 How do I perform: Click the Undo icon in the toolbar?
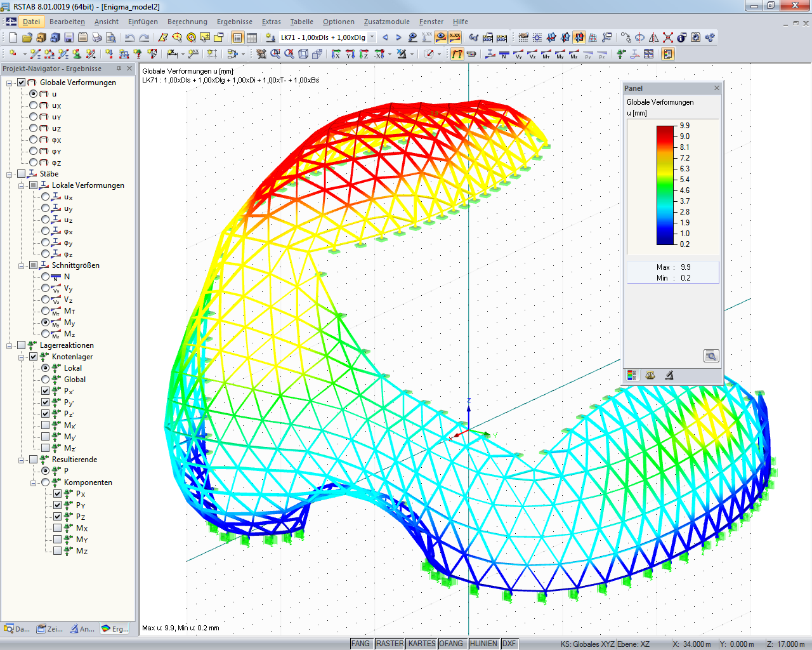130,38
